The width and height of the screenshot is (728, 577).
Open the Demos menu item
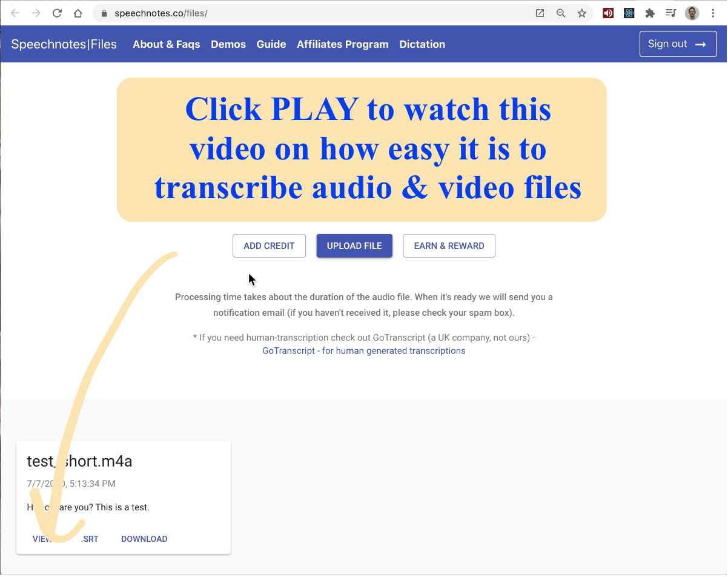tap(228, 44)
